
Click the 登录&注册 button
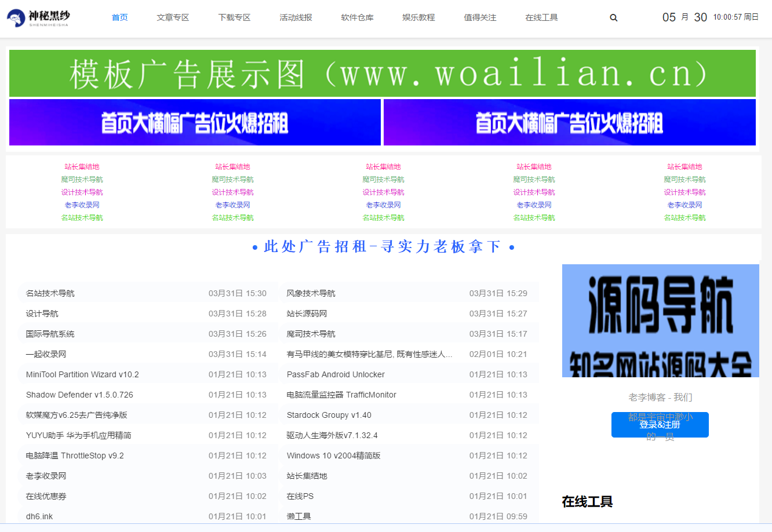click(660, 424)
